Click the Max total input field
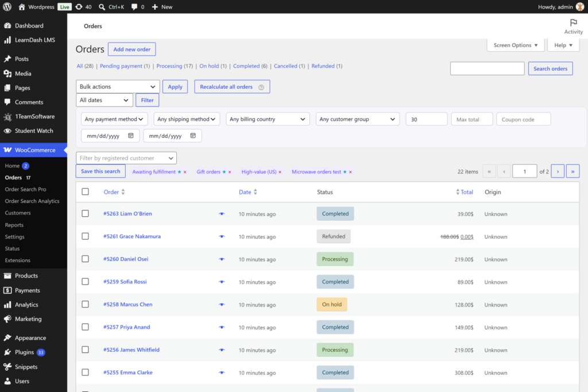 [x=472, y=120]
